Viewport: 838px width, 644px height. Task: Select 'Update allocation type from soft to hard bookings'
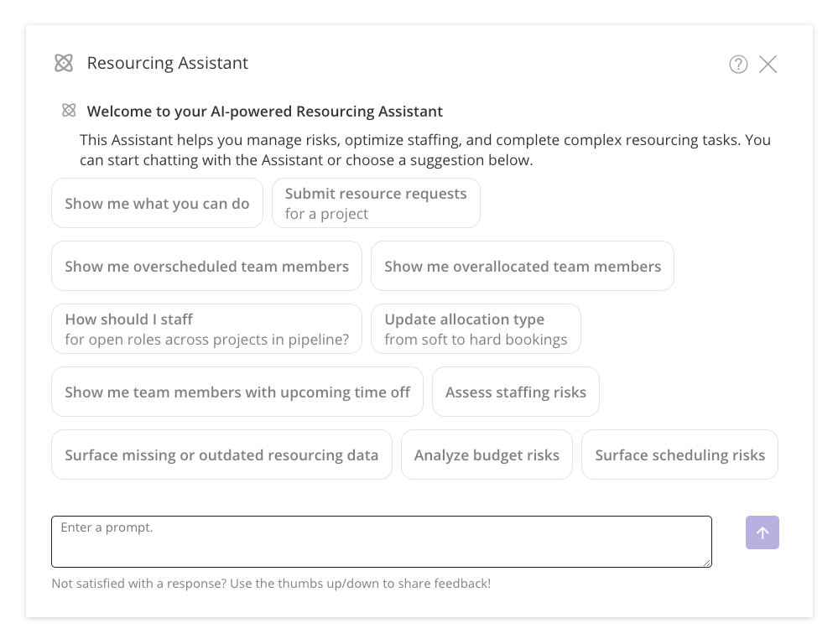coord(476,328)
